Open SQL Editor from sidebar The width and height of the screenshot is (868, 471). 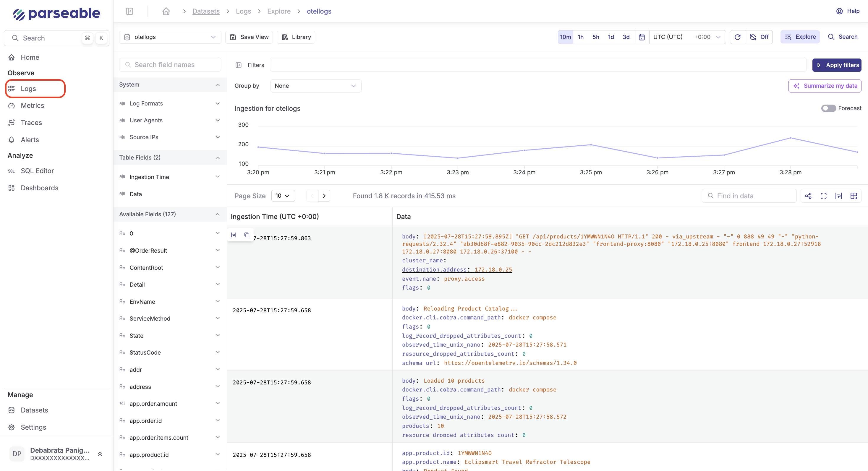(x=37, y=171)
